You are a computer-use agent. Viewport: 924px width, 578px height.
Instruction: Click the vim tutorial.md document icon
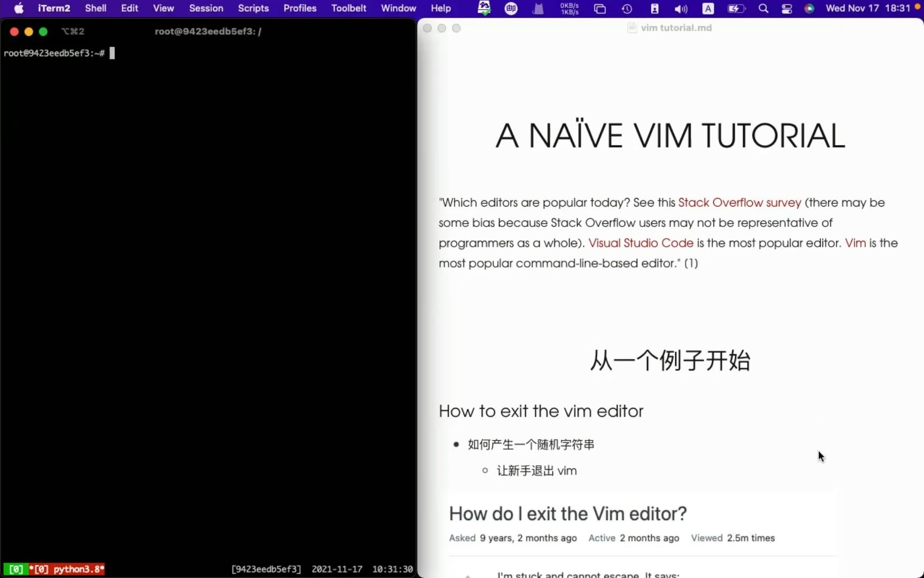(632, 28)
